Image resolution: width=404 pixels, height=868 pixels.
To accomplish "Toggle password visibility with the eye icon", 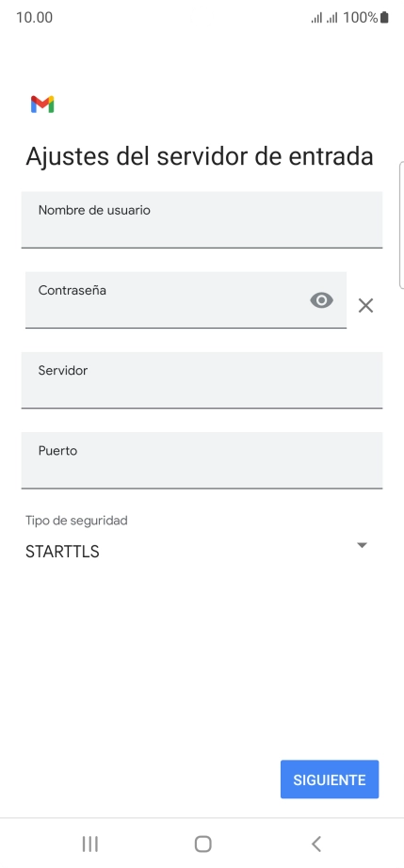I will click(321, 300).
